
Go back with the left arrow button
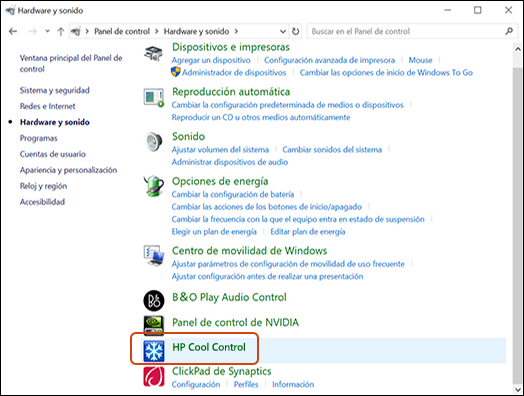click(x=13, y=31)
